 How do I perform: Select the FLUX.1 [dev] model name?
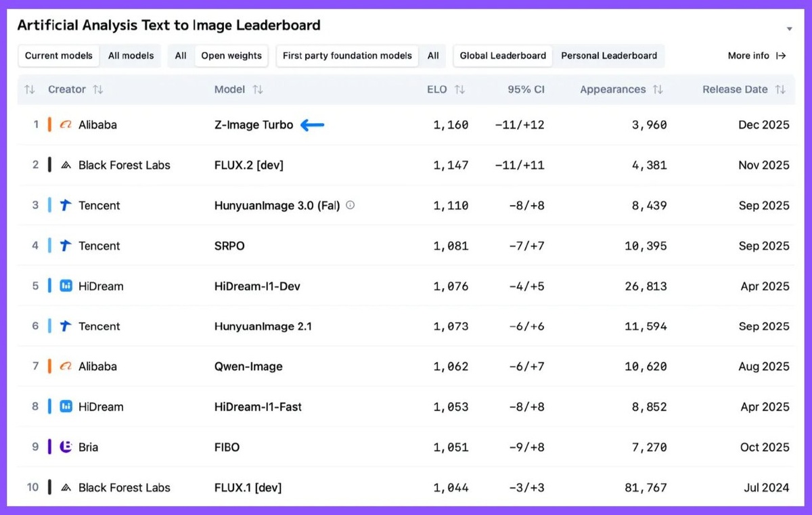coord(248,487)
